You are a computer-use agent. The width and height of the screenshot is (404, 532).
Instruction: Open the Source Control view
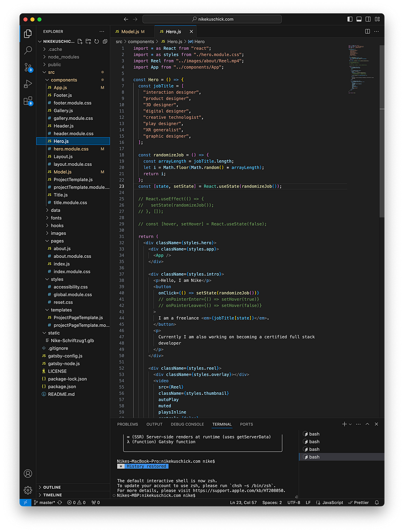28,67
